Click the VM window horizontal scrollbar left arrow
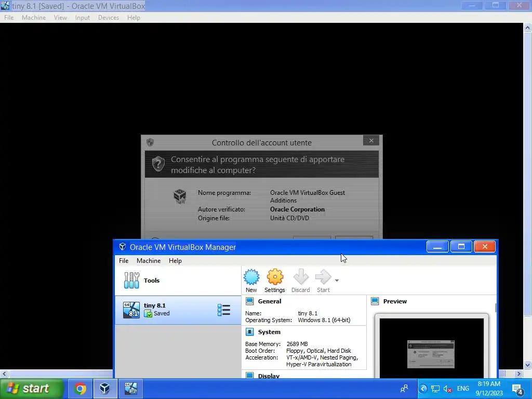This screenshot has height=399, width=532. pos(4,374)
